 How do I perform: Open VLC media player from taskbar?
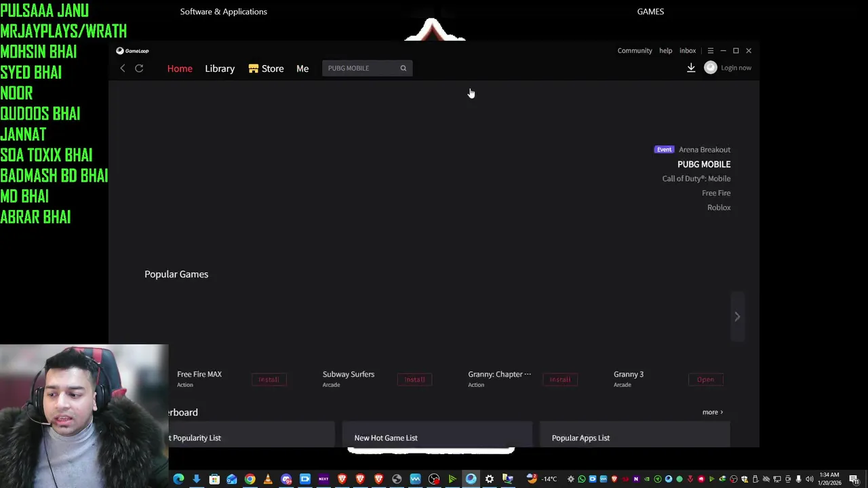tap(268, 479)
